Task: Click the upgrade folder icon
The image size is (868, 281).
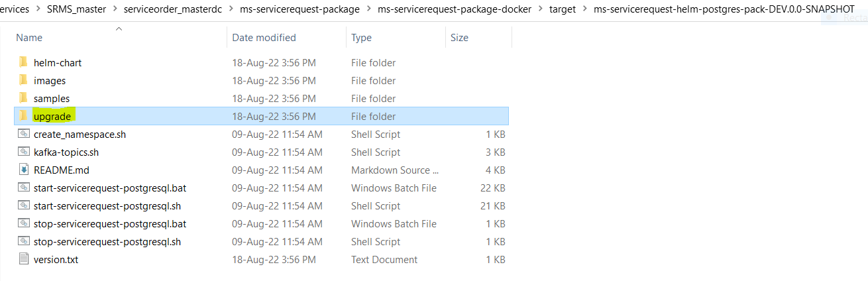Action: [23, 116]
